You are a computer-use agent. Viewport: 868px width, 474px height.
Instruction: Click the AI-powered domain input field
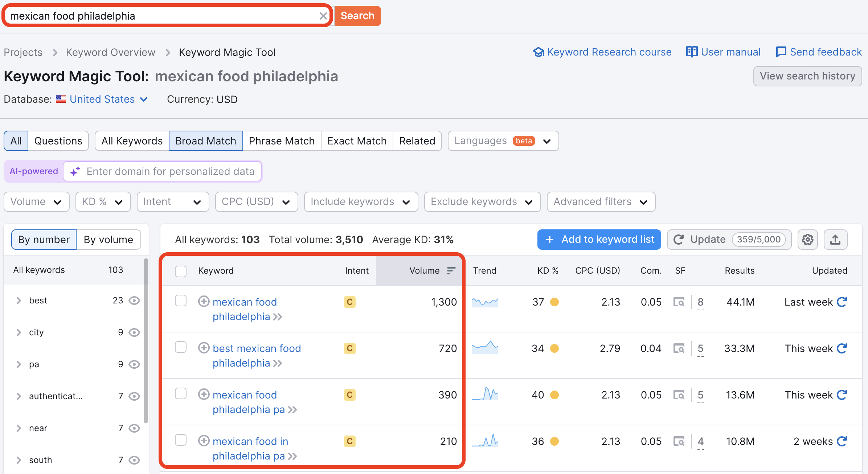click(171, 172)
